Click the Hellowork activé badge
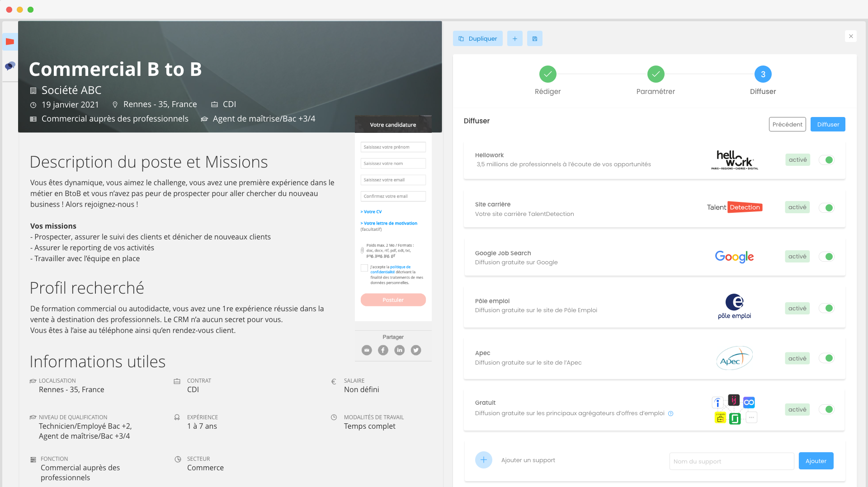The height and width of the screenshot is (487, 868). (798, 160)
